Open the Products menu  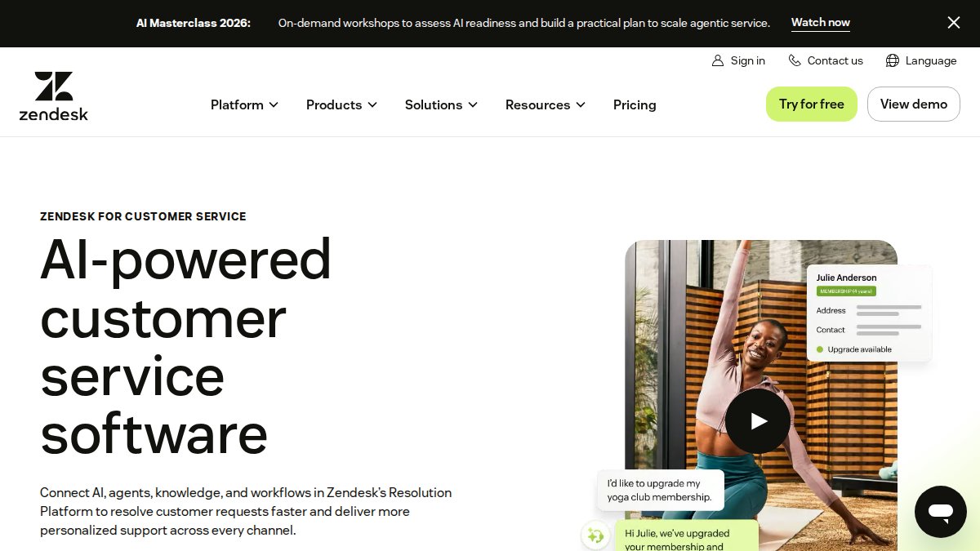(341, 104)
